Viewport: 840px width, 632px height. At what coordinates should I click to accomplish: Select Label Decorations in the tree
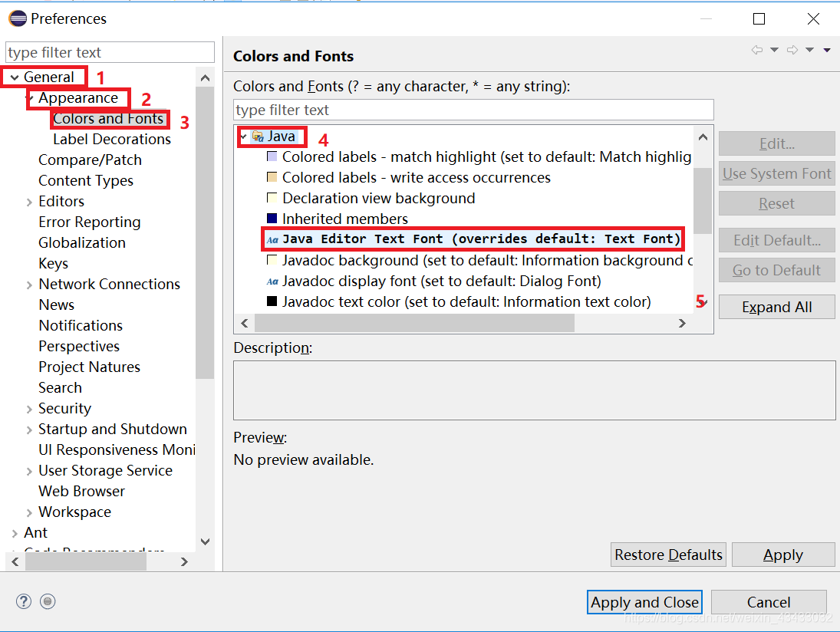112,140
